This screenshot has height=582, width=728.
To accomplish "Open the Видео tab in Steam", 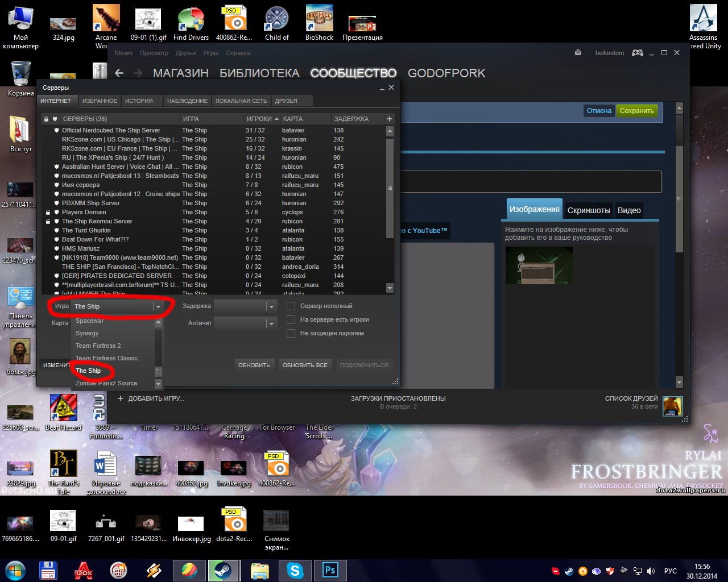I will pyautogui.click(x=629, y=210).
